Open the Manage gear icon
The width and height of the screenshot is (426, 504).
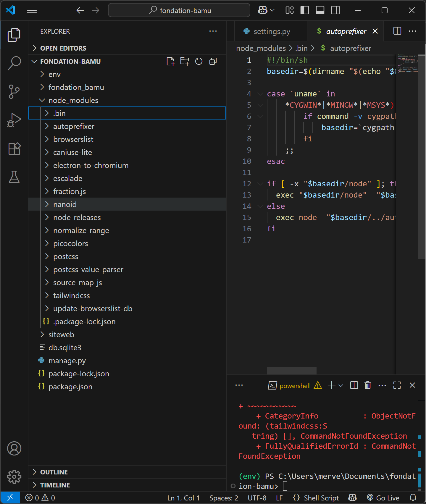click(x=14, y=477)
